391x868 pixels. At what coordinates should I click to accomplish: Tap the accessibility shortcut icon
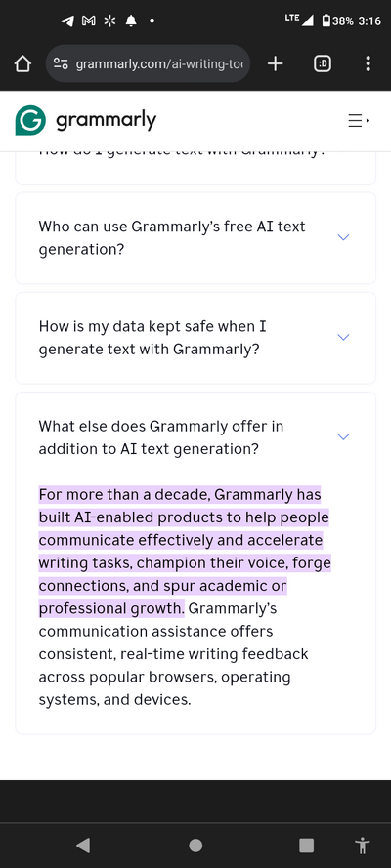click(363, 846)
